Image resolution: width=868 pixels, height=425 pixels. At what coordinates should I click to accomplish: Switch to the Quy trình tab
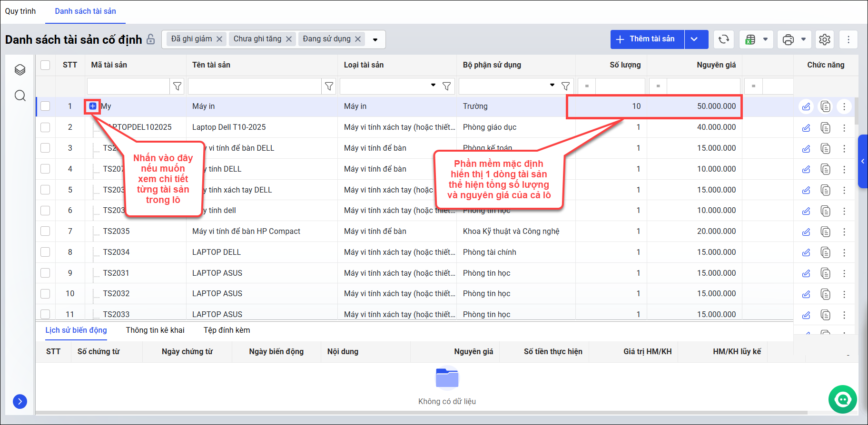pyautogui.click(x=20, y=11)
